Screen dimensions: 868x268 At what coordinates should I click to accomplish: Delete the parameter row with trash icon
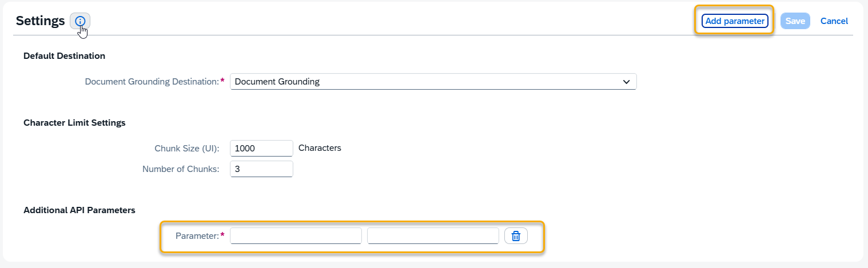pos(516,236)
